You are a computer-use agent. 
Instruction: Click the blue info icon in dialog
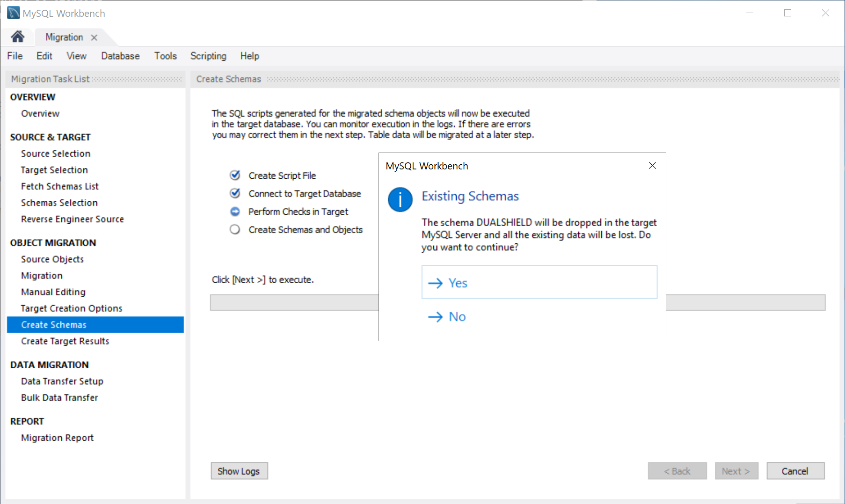point(400,200)
